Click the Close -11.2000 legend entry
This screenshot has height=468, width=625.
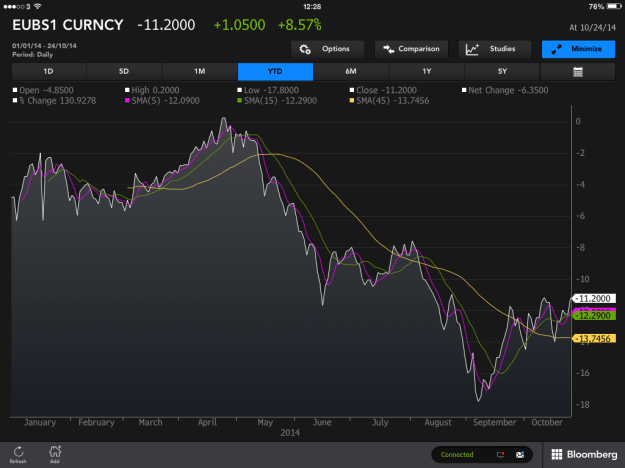383,90
